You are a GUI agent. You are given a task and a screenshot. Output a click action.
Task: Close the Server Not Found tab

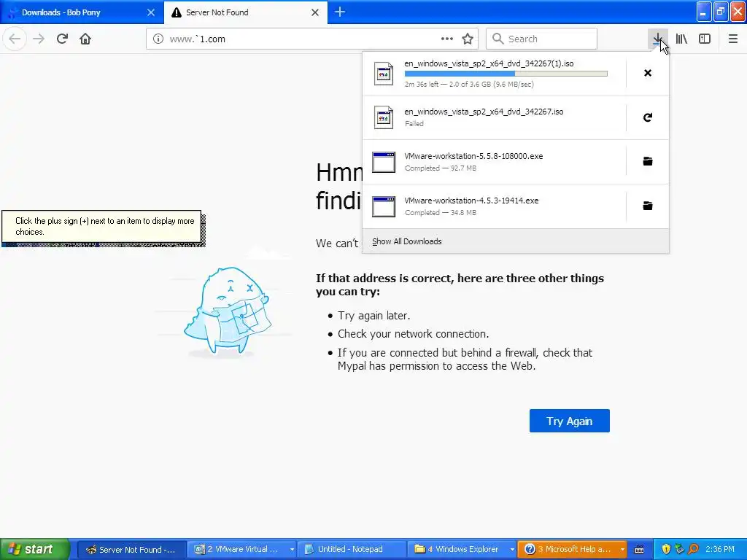click(x=315, y=12)
